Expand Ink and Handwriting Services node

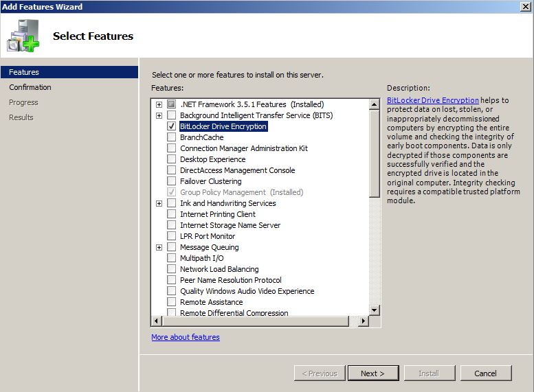(159, 203)
